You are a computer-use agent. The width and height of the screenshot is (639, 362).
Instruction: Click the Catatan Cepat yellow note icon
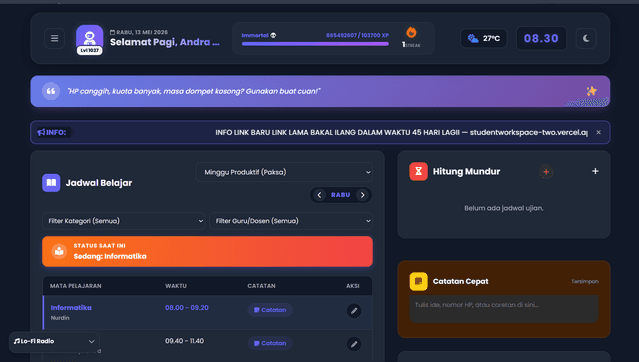[x=419, y=281]
